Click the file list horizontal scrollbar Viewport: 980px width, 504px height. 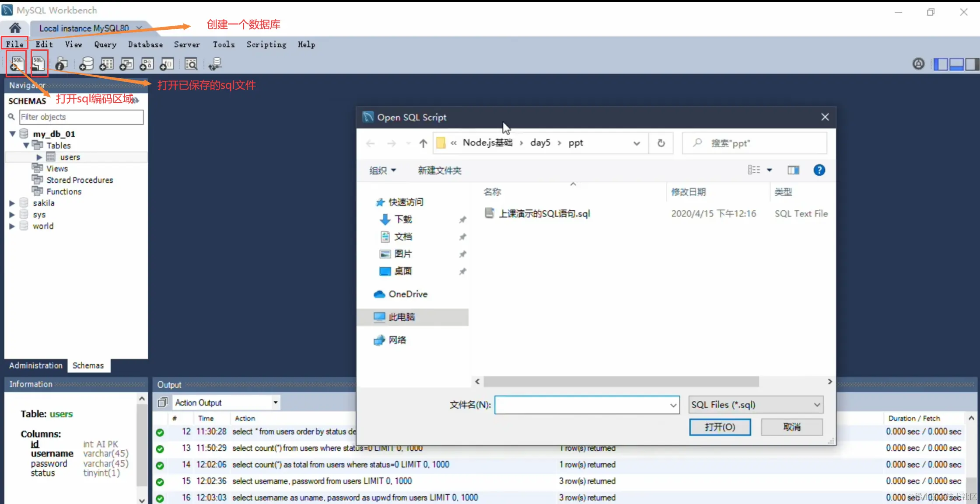621,382
